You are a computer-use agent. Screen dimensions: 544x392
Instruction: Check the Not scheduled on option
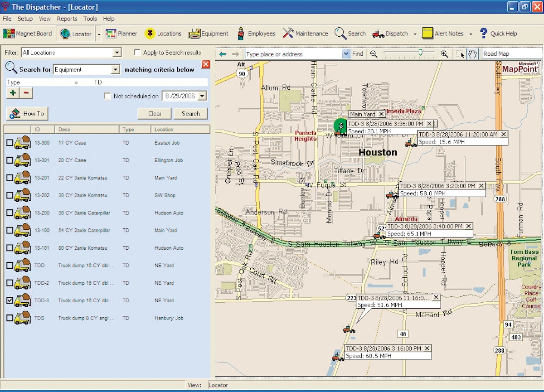click(108, 96)
